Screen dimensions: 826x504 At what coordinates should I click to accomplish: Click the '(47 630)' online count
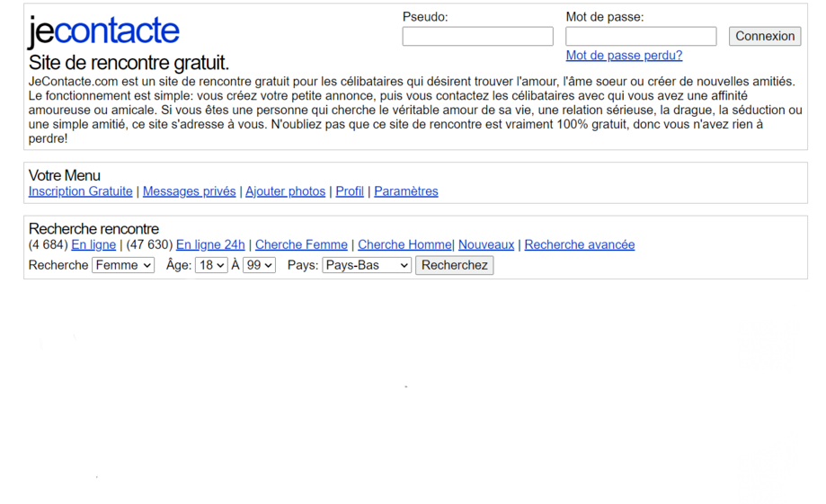coord(149,244)
